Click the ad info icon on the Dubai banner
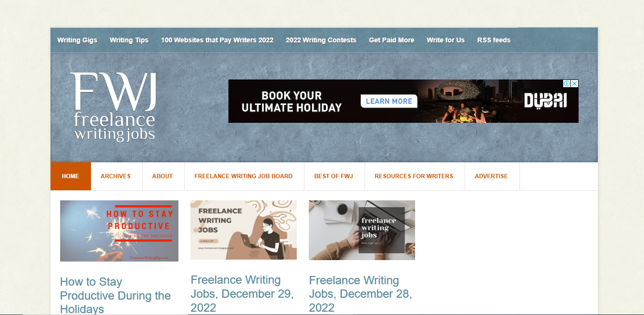644x315 pixels. coord(567,84)
